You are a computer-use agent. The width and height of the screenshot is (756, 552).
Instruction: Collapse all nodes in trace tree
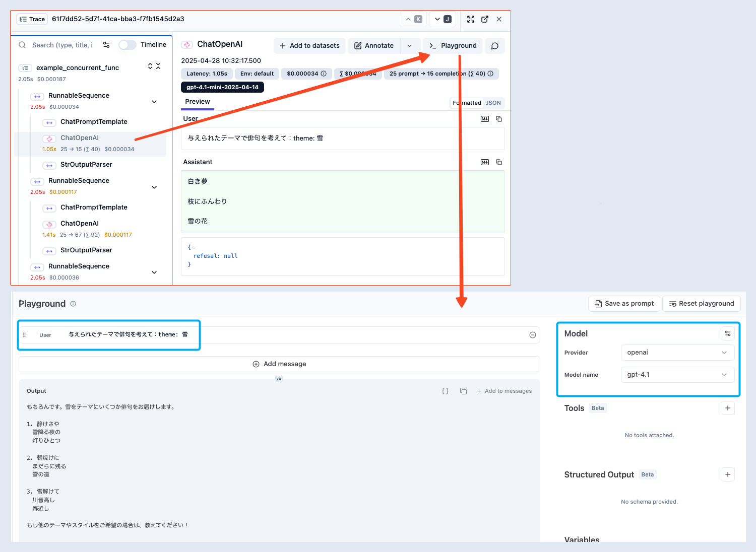point(158,66)
